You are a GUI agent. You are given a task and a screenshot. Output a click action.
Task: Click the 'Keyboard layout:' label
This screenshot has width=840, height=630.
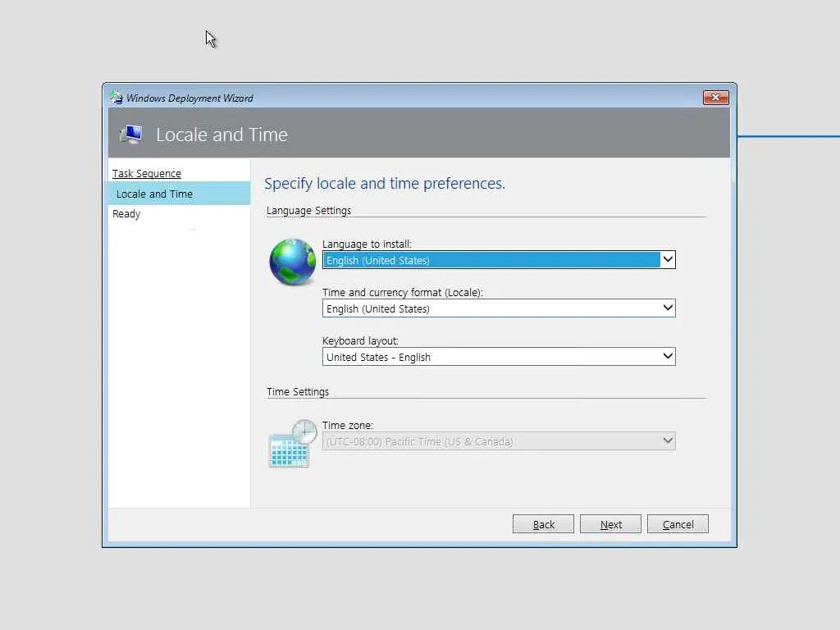tap(361, 340)
